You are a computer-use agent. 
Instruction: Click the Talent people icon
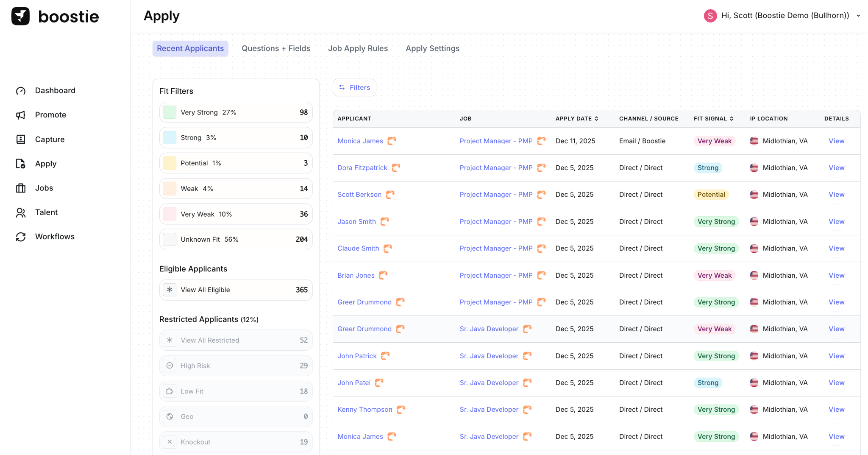click(21, 212)
